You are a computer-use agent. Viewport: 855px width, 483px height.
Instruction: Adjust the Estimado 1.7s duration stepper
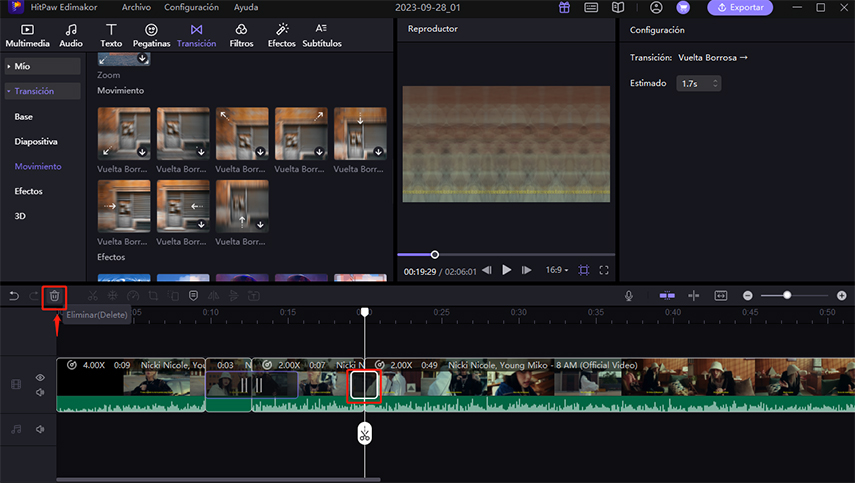click(x=715, y=83)
